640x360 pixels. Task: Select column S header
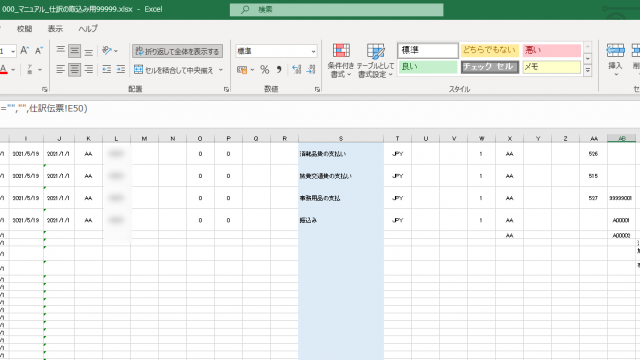(x=341, y=139)
